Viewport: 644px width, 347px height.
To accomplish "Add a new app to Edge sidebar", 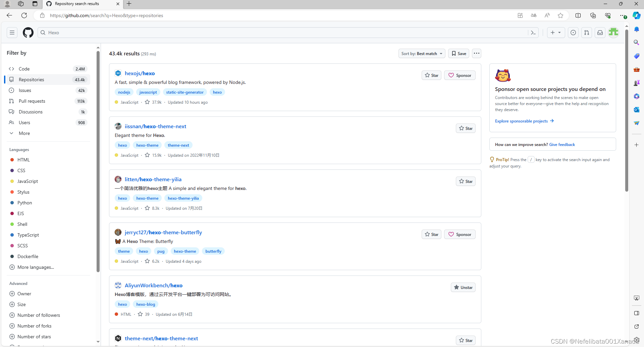I will click(636, 145).
